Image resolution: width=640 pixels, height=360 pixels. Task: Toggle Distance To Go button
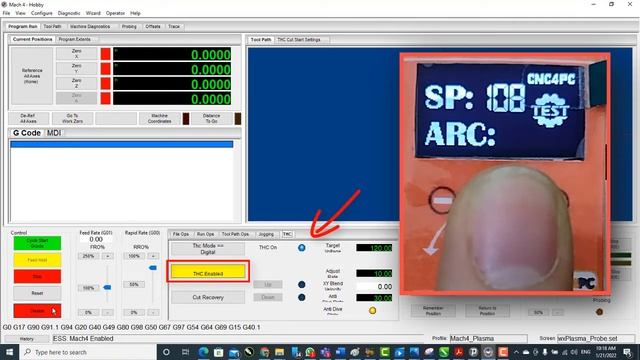[211, 118]
